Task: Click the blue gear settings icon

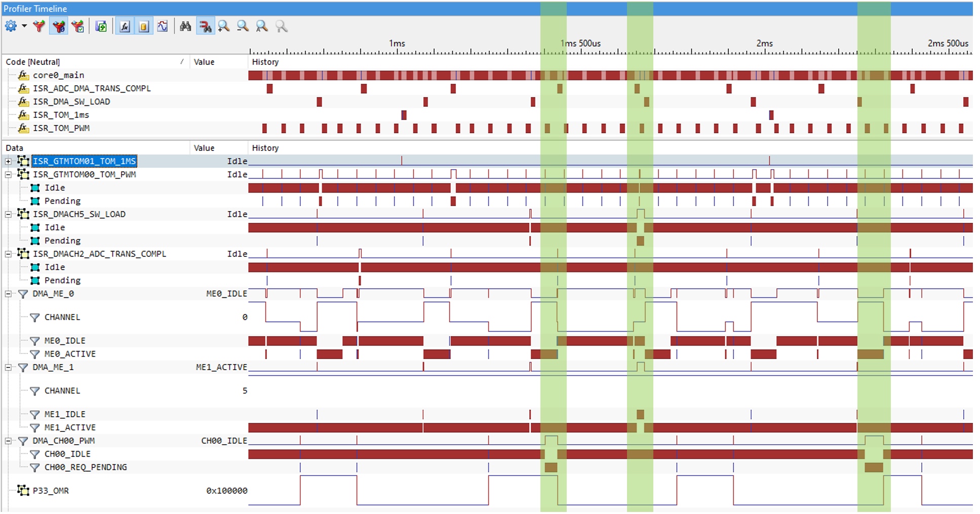Action: 11,26
